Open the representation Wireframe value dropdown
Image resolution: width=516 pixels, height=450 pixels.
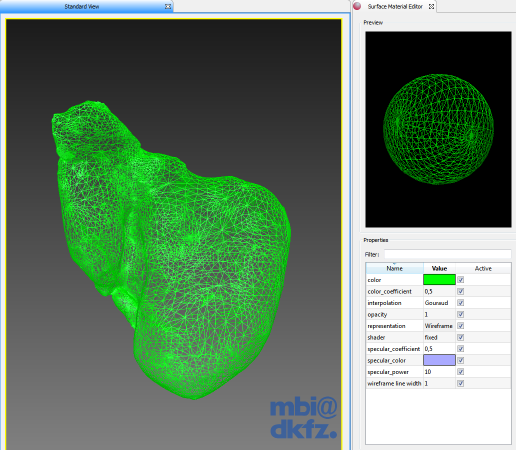pos(439,326)
